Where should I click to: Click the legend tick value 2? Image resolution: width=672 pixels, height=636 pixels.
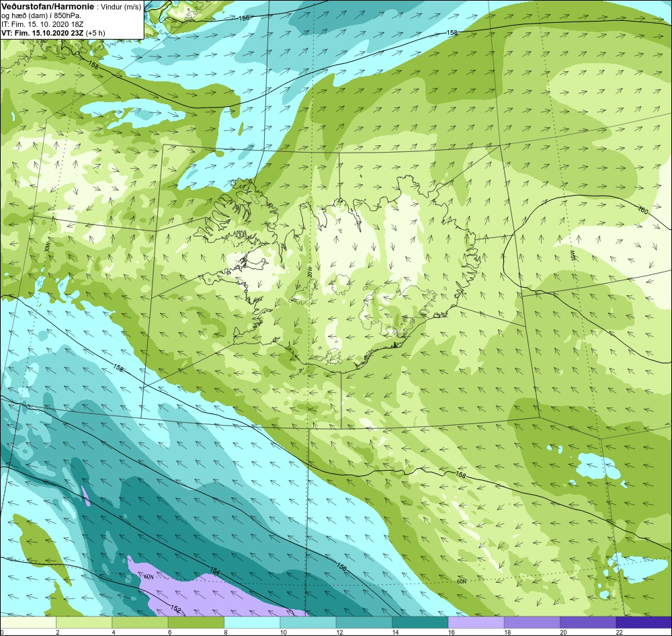[x=57, y=632]
